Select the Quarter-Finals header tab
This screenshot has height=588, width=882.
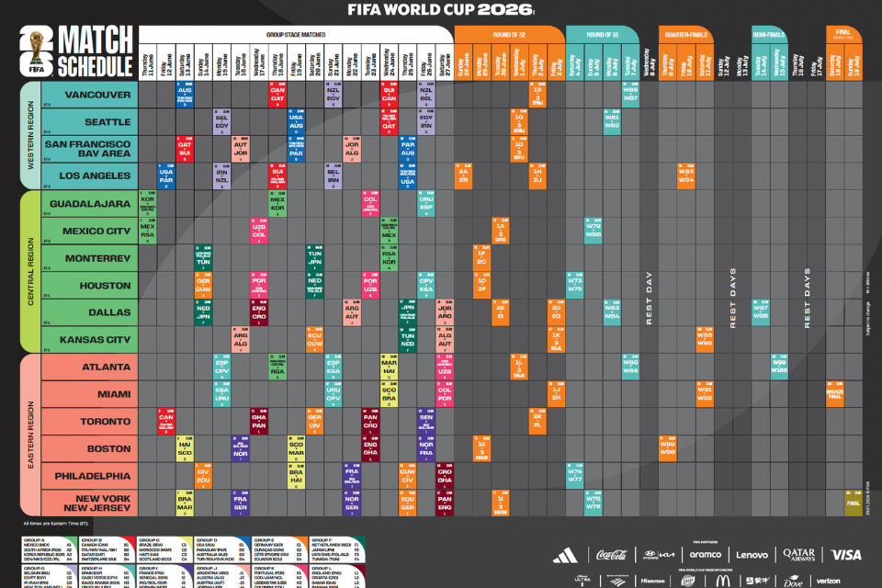click(685, 35)
